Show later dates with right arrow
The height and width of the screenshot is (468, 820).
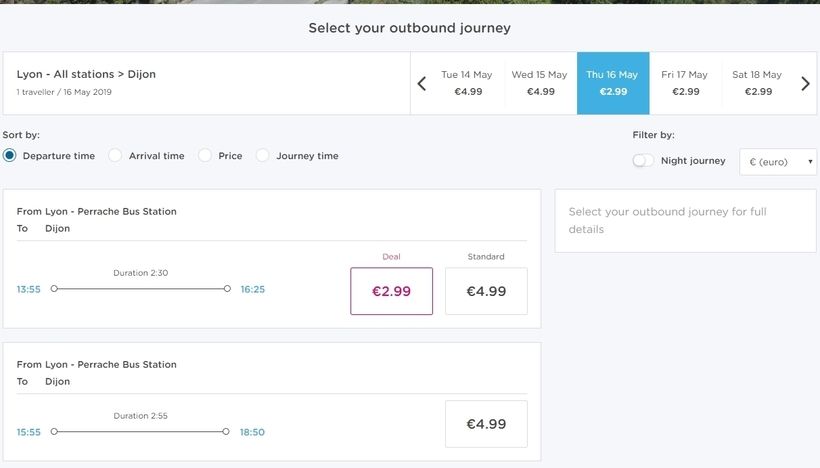click(x=805, y=84)
